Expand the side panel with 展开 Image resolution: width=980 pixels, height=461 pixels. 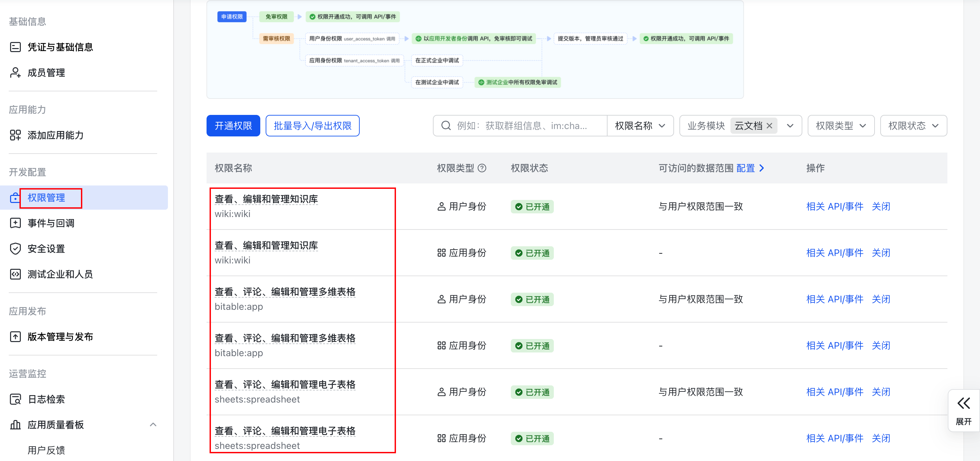click(x=964, y=410)
